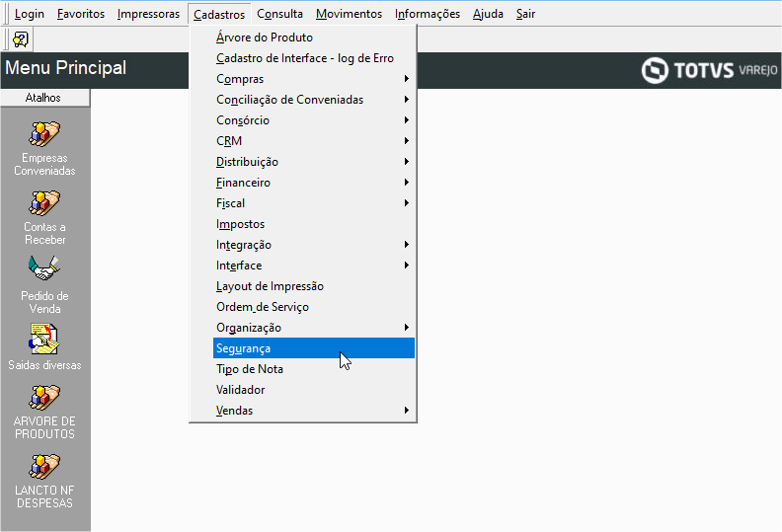Click the Menu Principal title text
Image resolution: width=782 pixels, height=532 pixels.
coord(66,68)
